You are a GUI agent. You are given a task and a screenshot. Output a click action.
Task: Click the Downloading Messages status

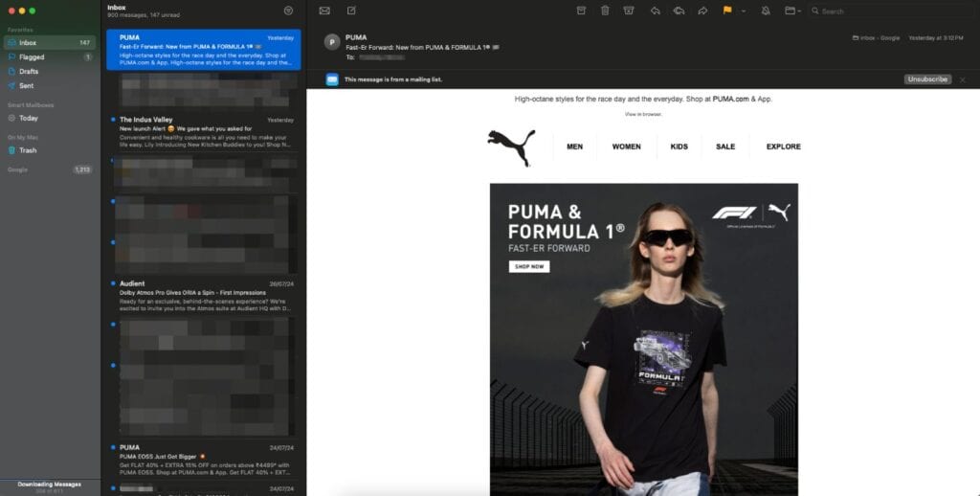[x=50, y=485]
